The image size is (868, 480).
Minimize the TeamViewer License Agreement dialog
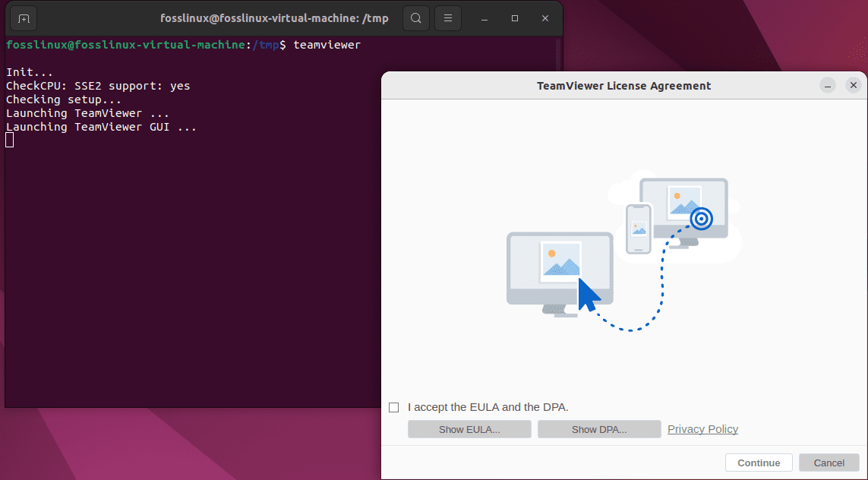(x=827, y=85)
